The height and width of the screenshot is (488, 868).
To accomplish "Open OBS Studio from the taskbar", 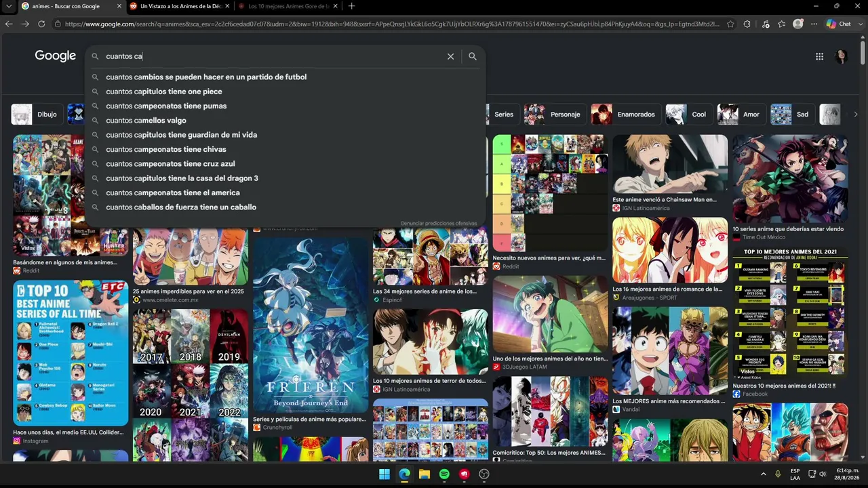I will point(484,474).
